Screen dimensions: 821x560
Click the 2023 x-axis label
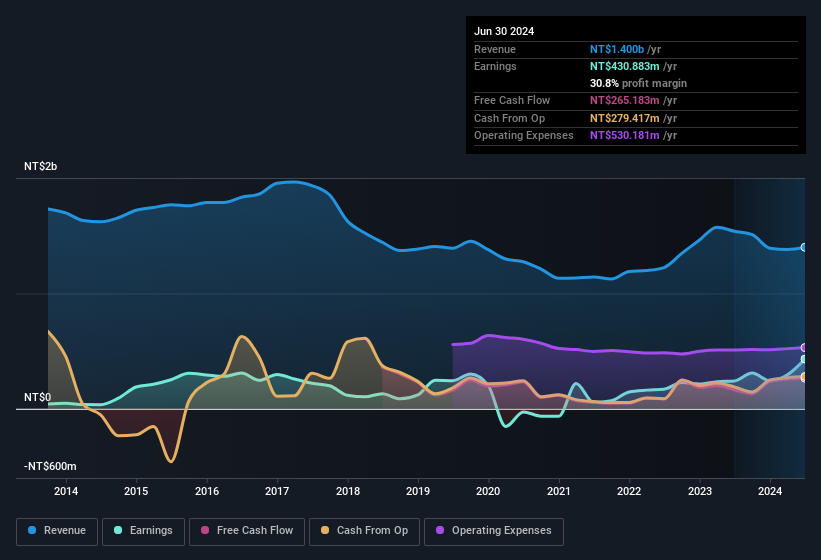(x=700, y=491)
